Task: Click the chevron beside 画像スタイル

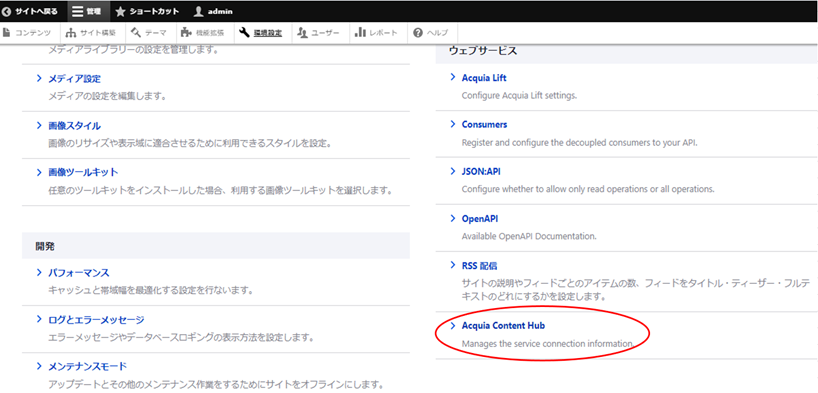Action: [39, 126]
